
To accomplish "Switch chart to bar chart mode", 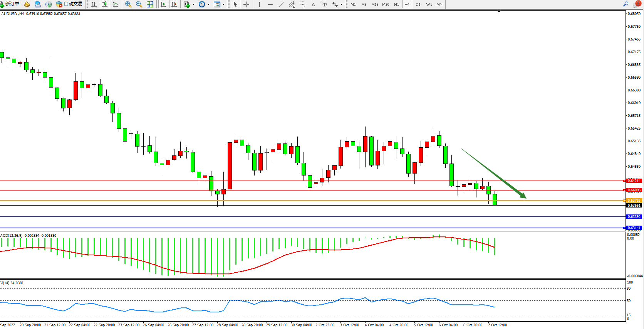I will 94,4.
